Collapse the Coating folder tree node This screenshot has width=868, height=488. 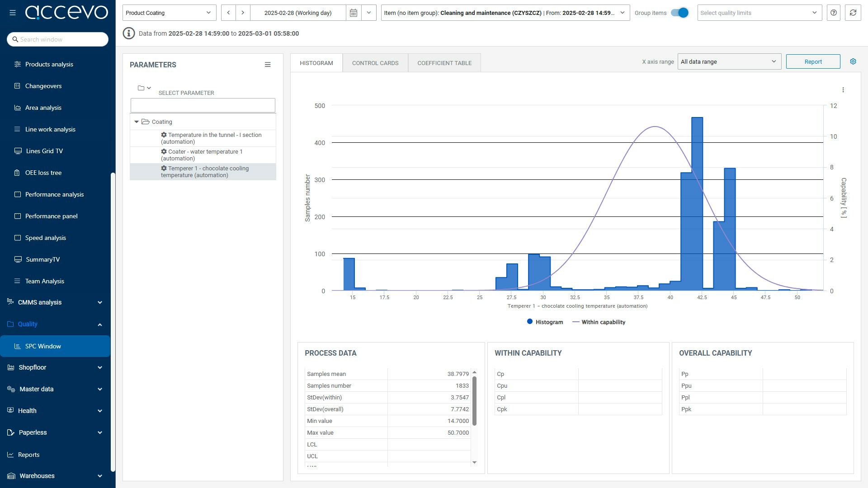[x=137, y=122]
